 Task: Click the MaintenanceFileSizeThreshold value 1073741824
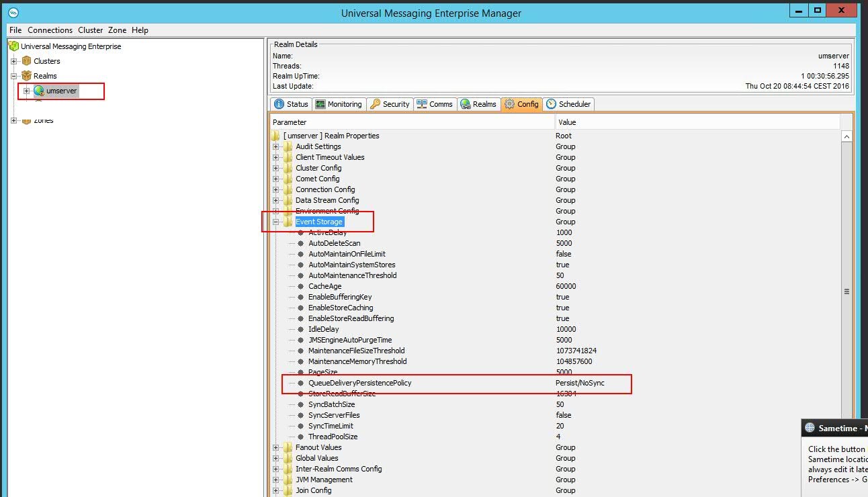tap(576, 351)
